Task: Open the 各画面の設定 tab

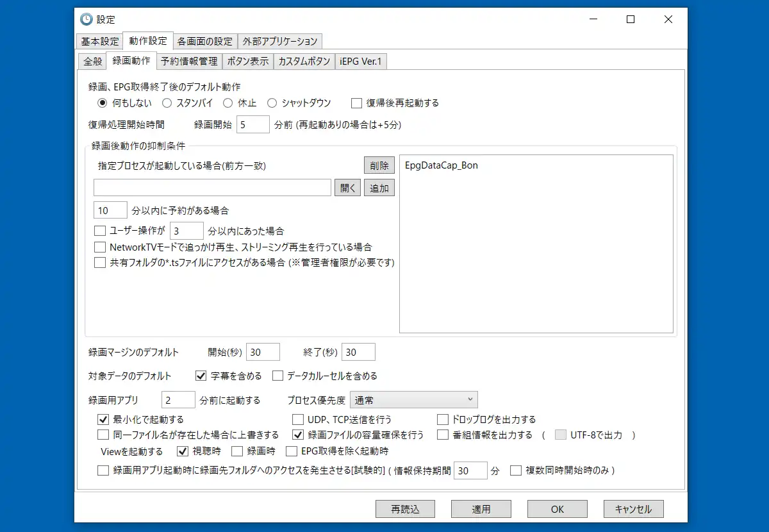Action: pos(204,42)
